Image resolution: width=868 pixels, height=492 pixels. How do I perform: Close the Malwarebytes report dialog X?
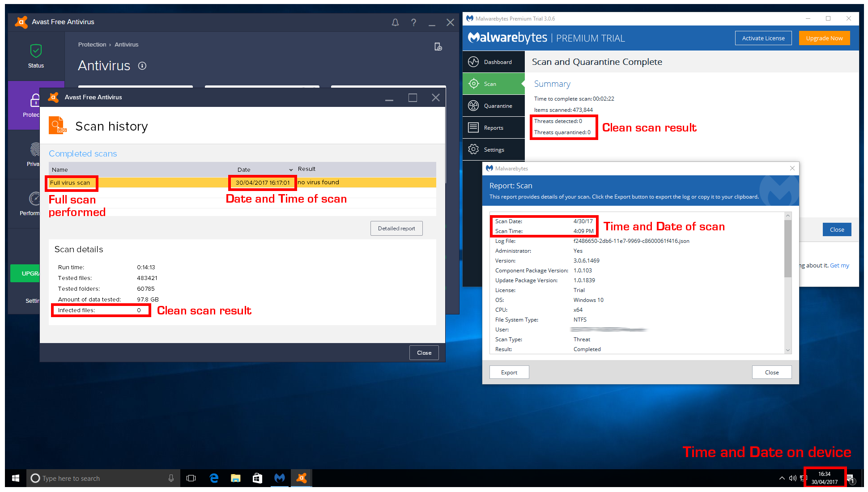point(792,168)
